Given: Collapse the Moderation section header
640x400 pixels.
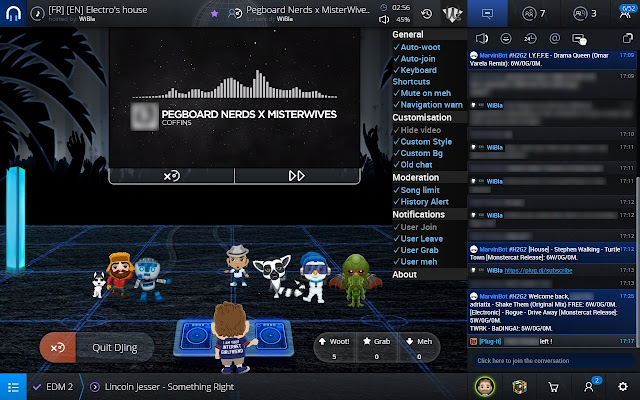Looking at the screenshot, I should tap(429, 178).
